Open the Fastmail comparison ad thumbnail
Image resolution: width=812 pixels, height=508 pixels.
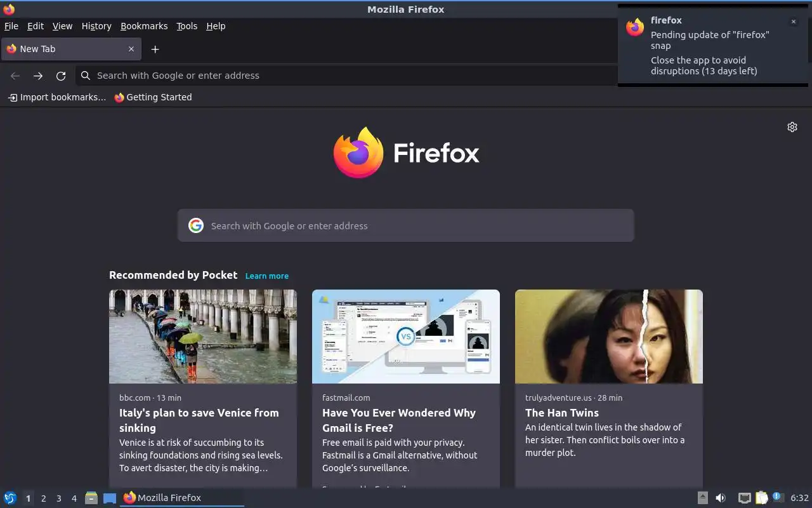[x=406, y=337]
